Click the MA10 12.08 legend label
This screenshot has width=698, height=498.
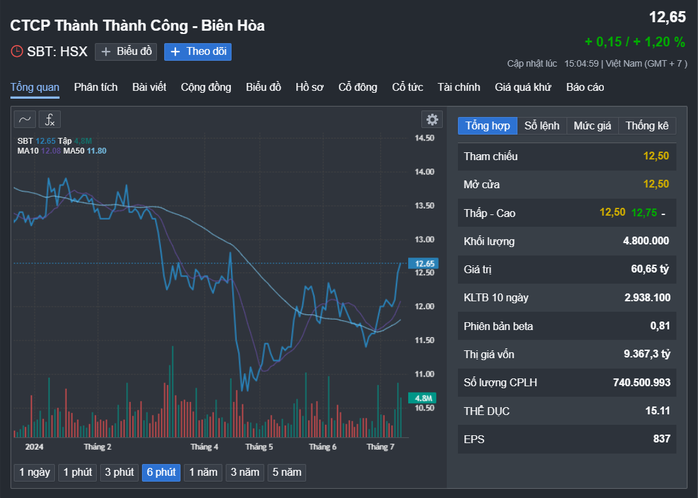[x=39, y=151]
